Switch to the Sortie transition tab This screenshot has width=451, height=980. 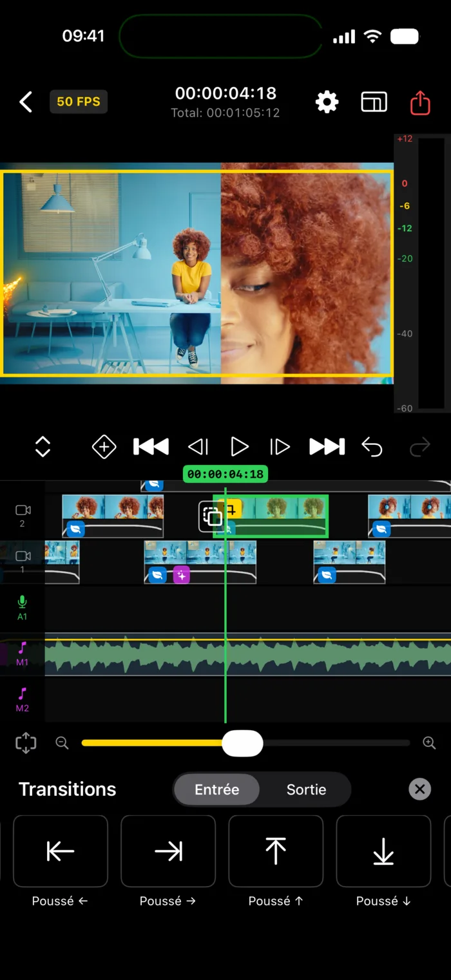click(306, 789)
